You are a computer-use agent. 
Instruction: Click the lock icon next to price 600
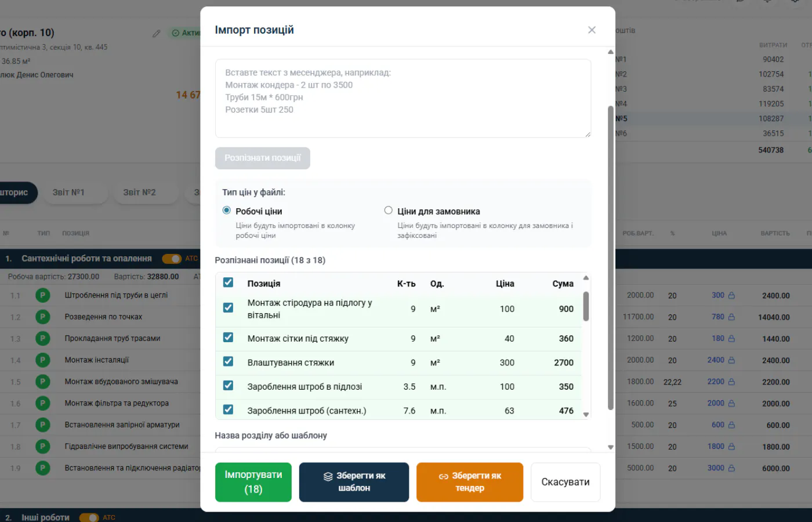coord(731,425)
